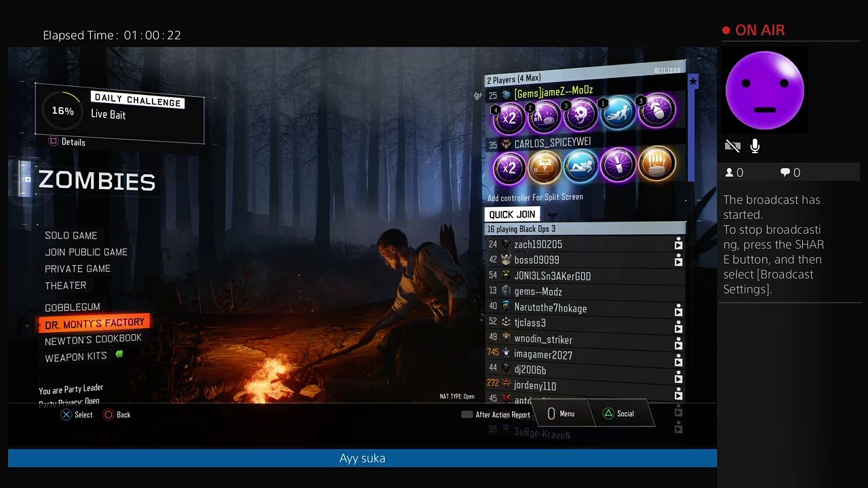This screenshot has width=868, height=488.
Task: Click the QUICK JOIN button
Action: click(512, 214)
